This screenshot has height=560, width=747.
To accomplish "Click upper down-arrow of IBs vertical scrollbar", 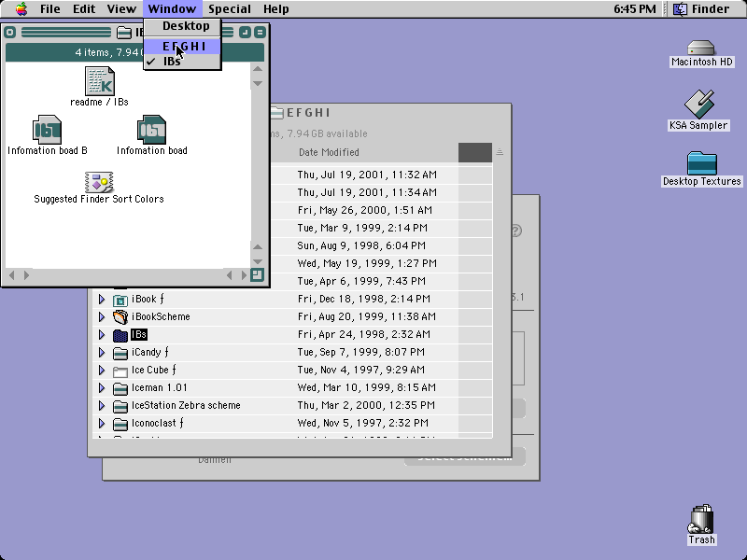I will point(258,83).
